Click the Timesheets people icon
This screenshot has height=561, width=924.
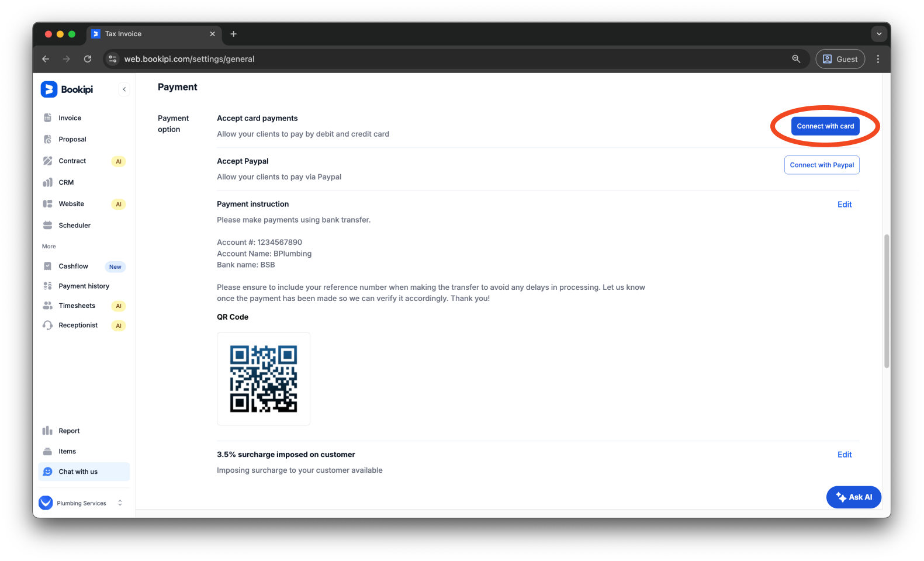click(x=48, y=306)
